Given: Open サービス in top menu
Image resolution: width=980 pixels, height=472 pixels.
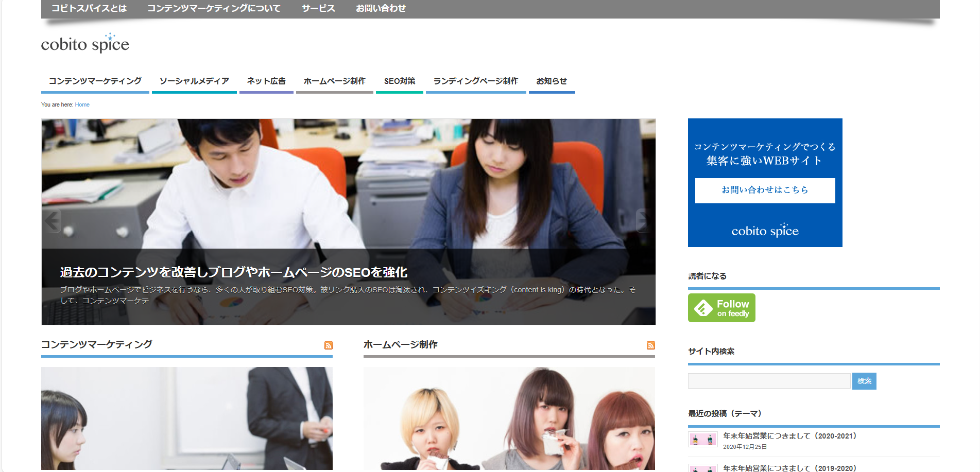Looking at the screenshot, I should [318, 8].
